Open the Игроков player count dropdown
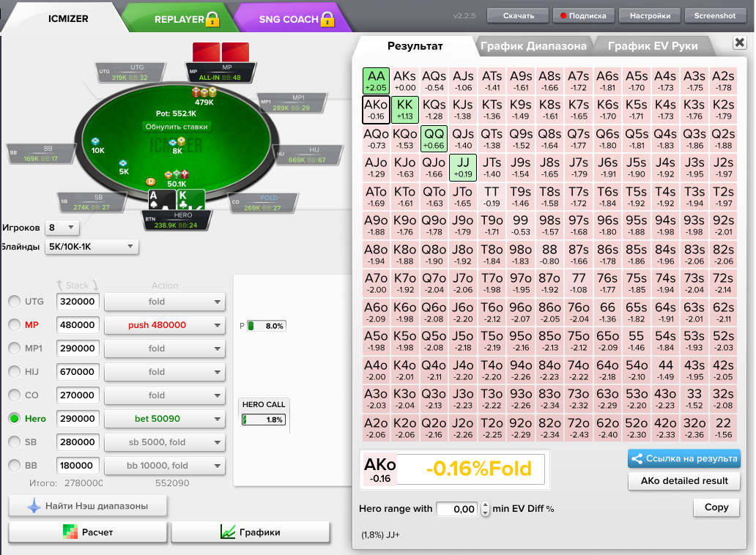This screenshot has height=555, width=756. pyautogui.click(x=62, y=228)
